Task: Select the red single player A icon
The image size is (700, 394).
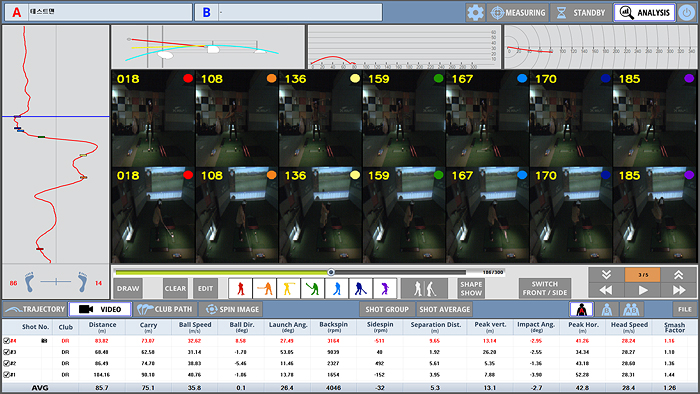Action: [x=581, y=309]
